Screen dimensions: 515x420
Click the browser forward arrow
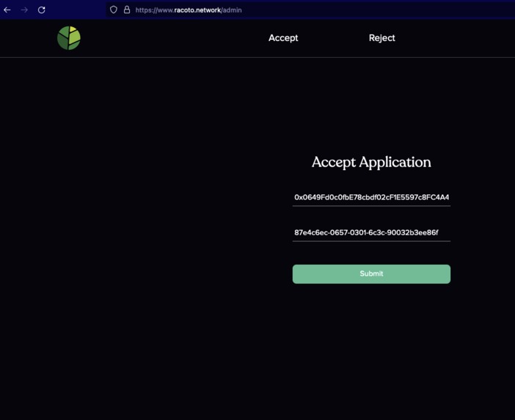point(24,10)
